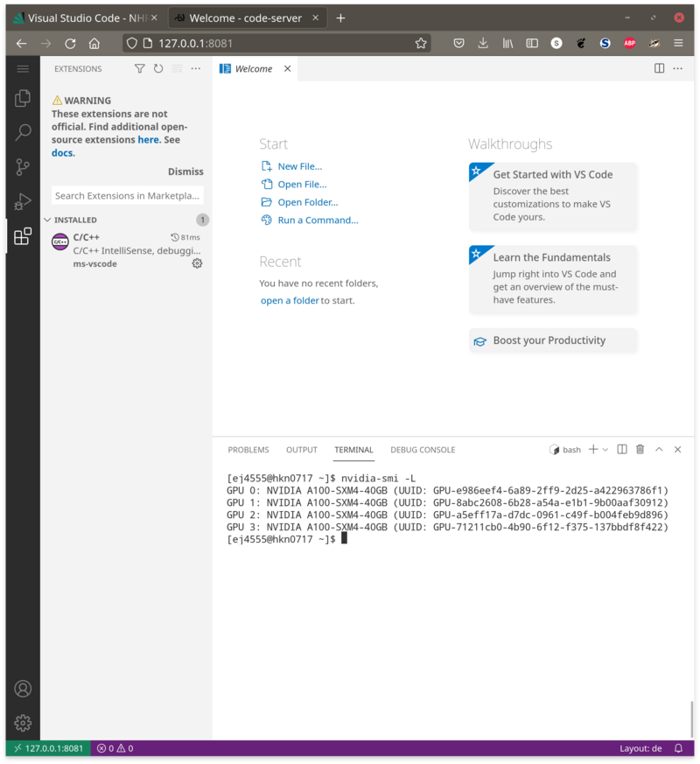The image size is (700, 764).
Task: Dismiss the unofficial extensions warning
Action: [x=185, y=172]
